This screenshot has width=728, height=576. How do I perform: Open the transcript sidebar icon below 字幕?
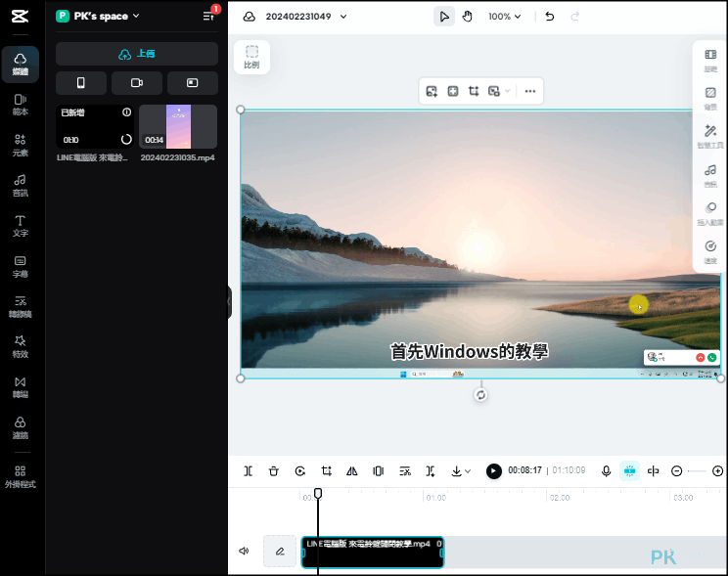[20, 307]
